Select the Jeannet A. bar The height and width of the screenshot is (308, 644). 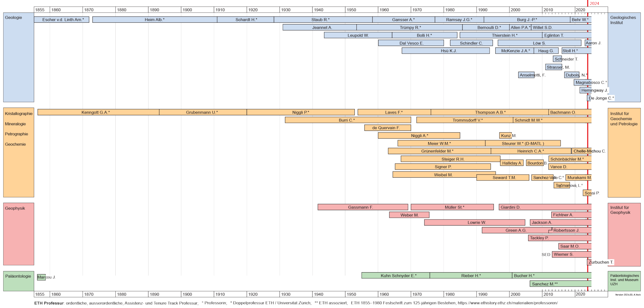(319, 27)
